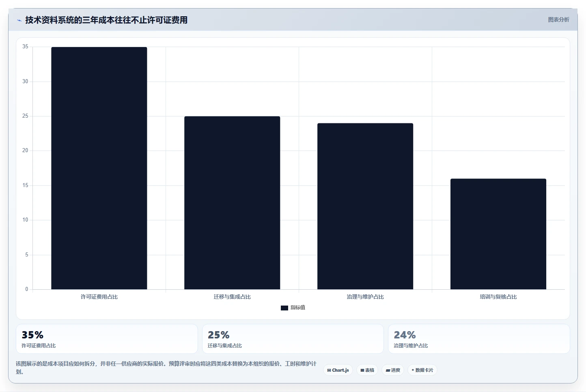Click the 进度 tag chip

(x=393, y=370)
